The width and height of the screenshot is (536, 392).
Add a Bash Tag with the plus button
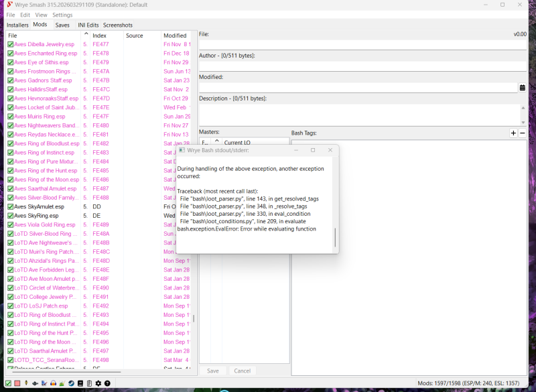pyautogui.click(x=513, y=133)
